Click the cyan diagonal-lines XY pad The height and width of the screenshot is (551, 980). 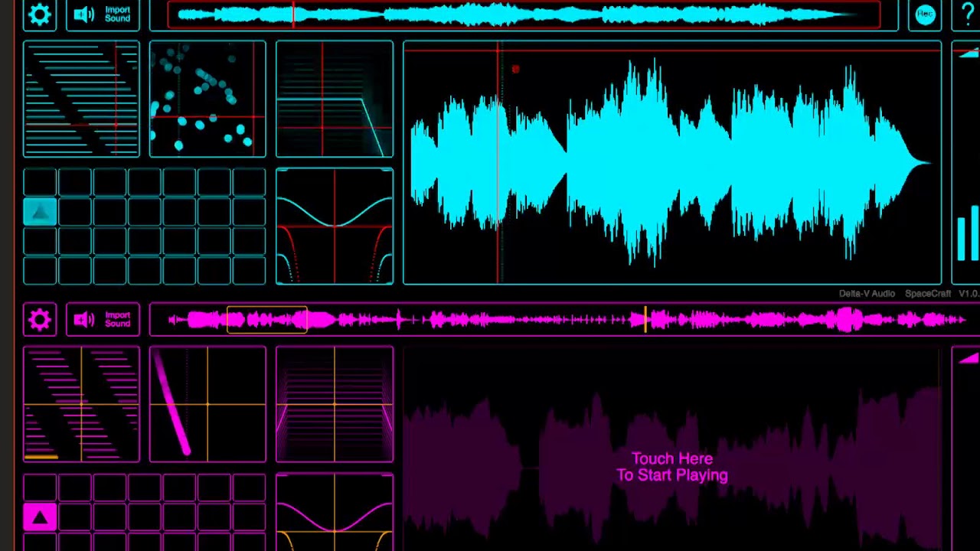pyautogui.click(x=81, y=99)
